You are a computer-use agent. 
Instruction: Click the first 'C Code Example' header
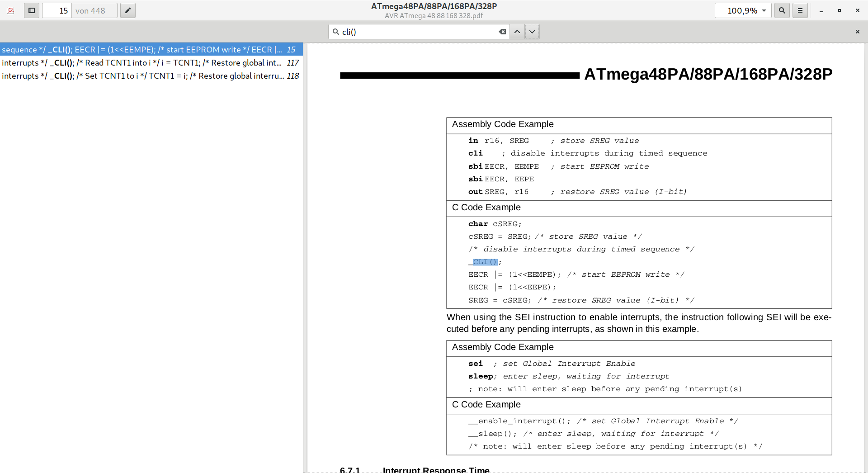(x=486, y=208)
